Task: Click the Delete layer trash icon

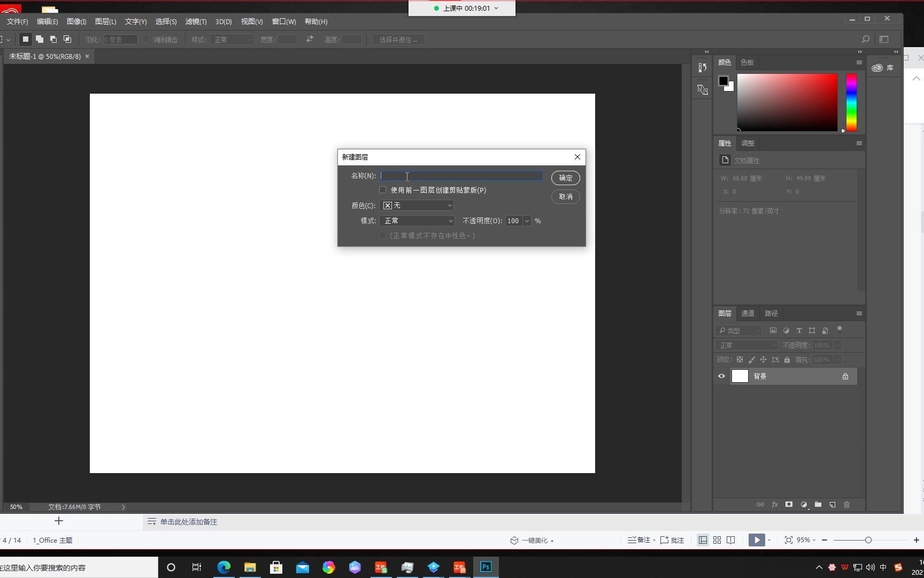Action: coord(847,505)
